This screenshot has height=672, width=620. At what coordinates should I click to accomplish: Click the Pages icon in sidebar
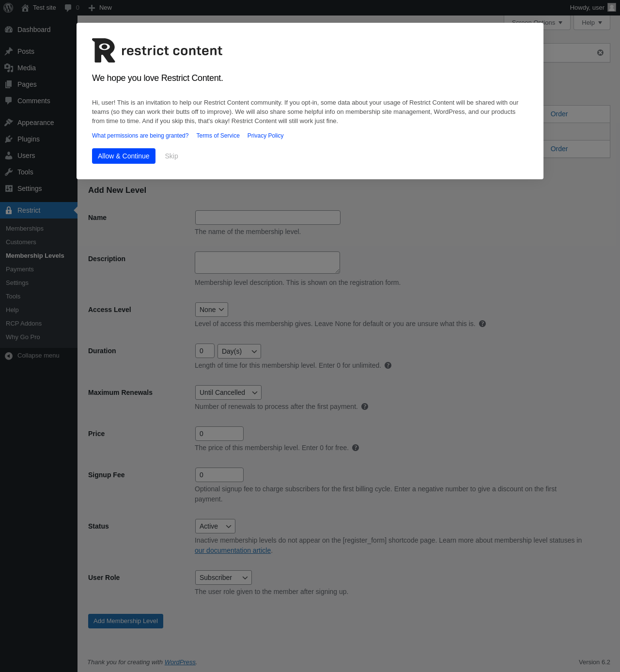[9, 84]
